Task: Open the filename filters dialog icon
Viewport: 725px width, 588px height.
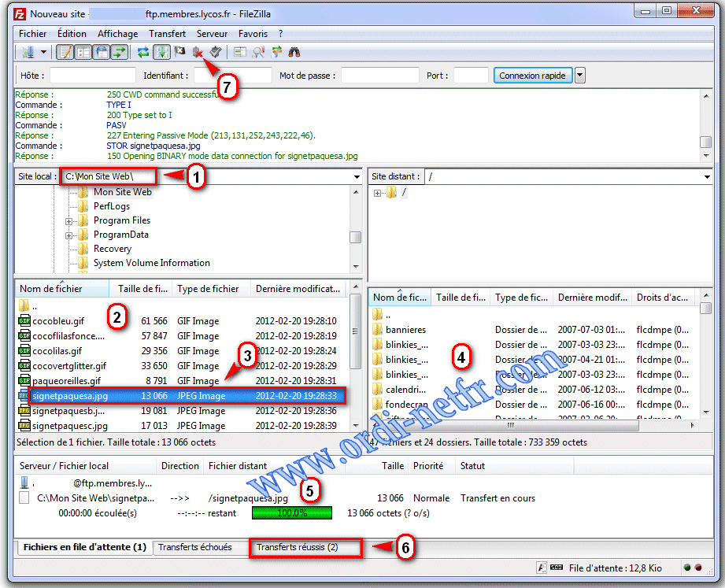Action: (x=239, y=52)
